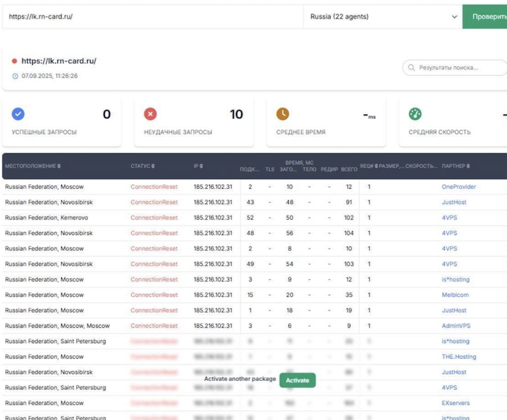Open the OneProvider partner link

click(x=459, y=187)
